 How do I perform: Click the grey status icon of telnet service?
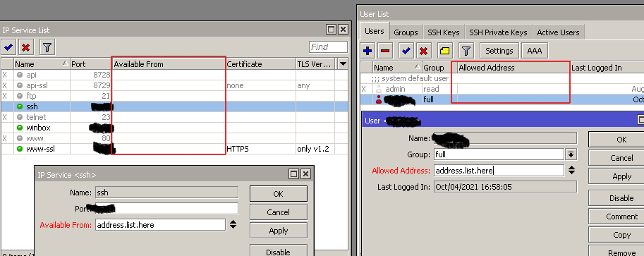coord(20,117)
